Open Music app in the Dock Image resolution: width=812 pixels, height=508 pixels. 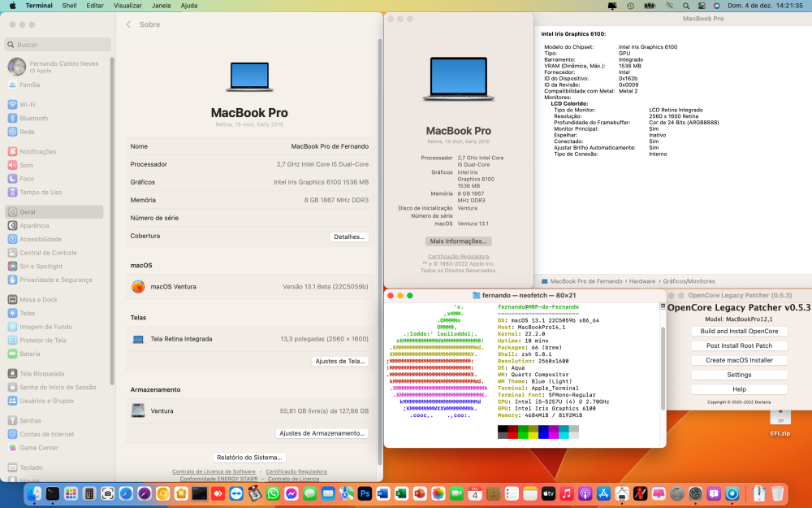pyautogui.click(x=567, y=493)
